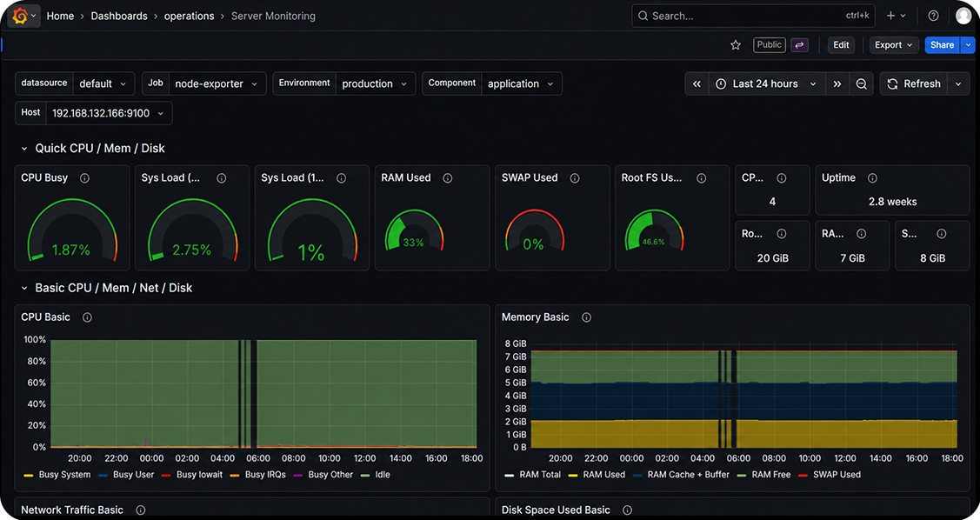Click the Public badge

pyautogui.click(x=770, y=45)
